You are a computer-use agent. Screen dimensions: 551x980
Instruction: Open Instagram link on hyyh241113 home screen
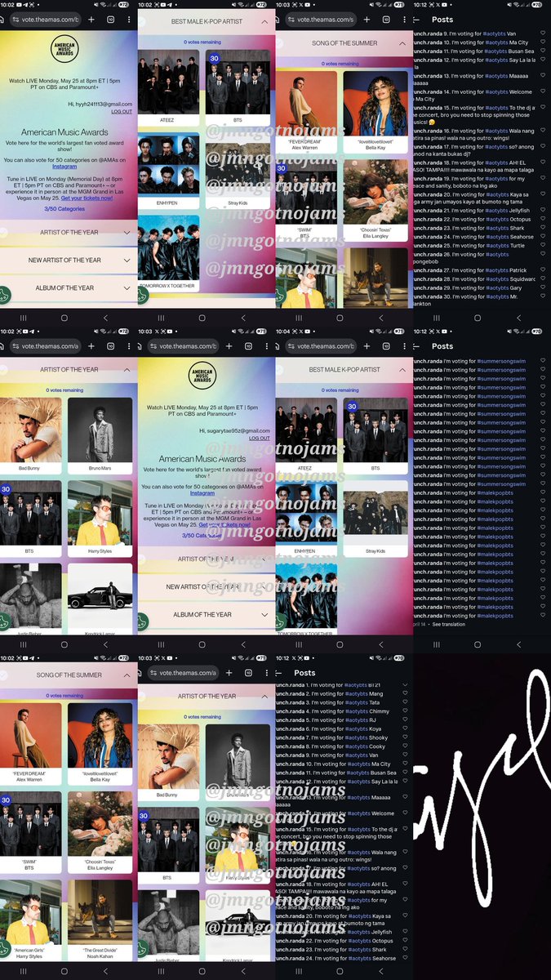[64, 167]
